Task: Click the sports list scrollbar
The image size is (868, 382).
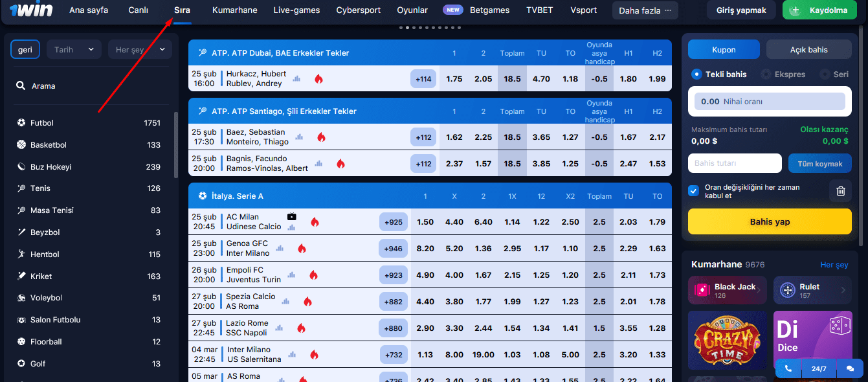Action: tap(175, 146)
